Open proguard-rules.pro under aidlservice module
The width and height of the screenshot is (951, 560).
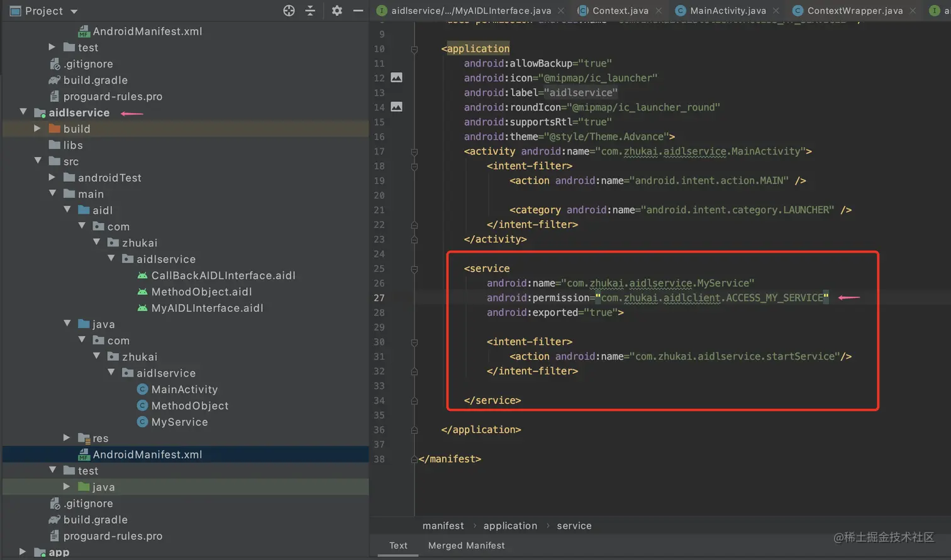[x=113, y=536]
